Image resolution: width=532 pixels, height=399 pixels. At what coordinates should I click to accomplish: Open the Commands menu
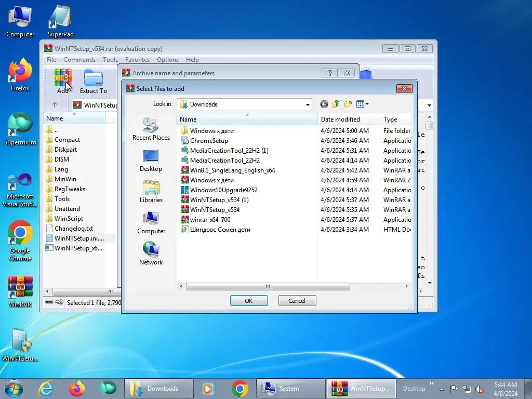point(79,60)
